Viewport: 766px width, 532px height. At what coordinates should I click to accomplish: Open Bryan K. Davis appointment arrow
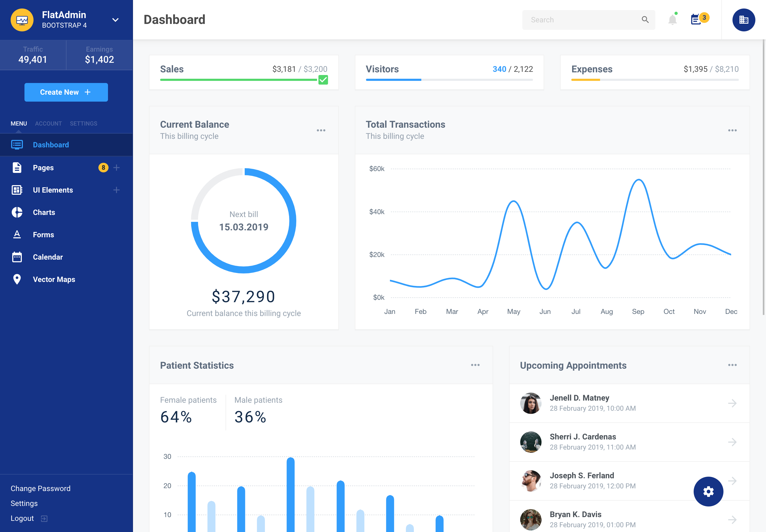pyautogui.click(x=732, y=520)
